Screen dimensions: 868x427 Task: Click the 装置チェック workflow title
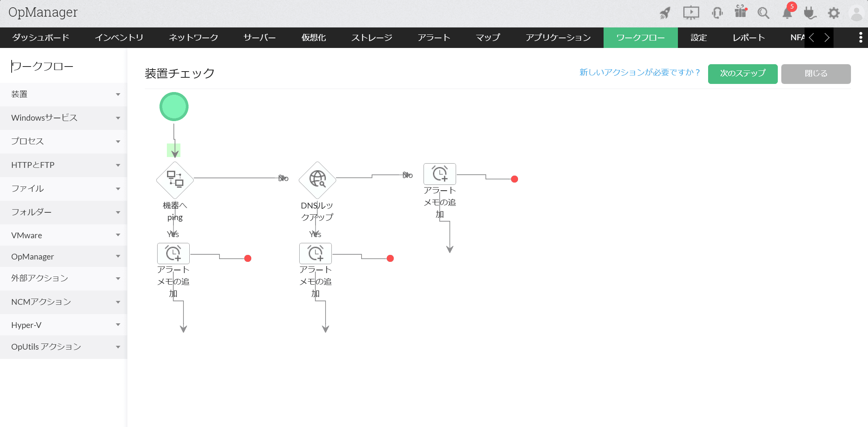(x=180, y=73)
